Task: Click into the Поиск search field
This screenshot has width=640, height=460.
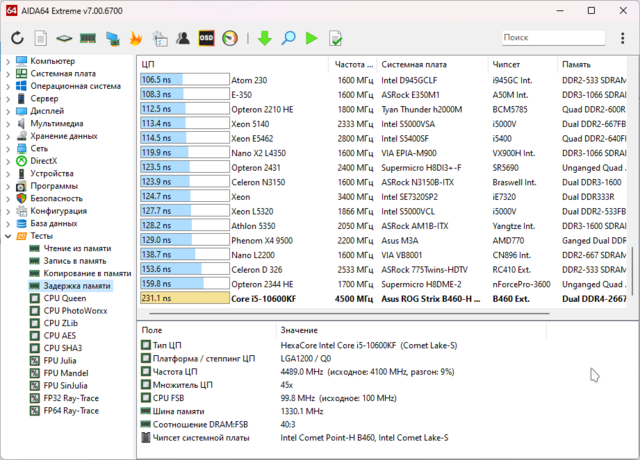Action: 555,38
